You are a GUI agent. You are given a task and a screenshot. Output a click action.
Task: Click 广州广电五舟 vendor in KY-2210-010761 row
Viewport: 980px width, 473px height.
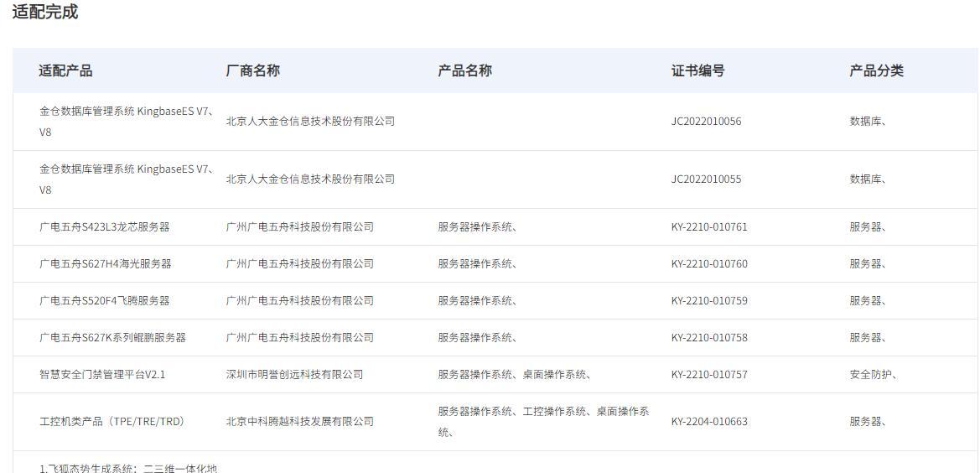[x=300, y=226]
